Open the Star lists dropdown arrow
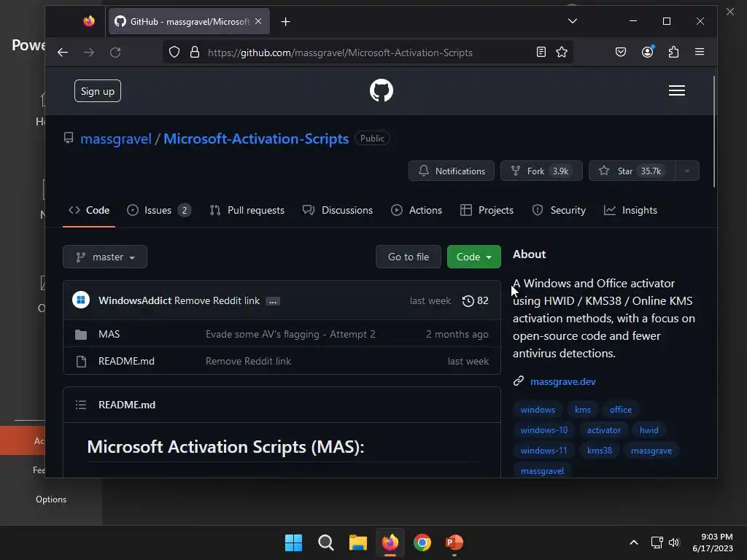The height and width of the screenshot is (560, 747). tap(687, 171)
